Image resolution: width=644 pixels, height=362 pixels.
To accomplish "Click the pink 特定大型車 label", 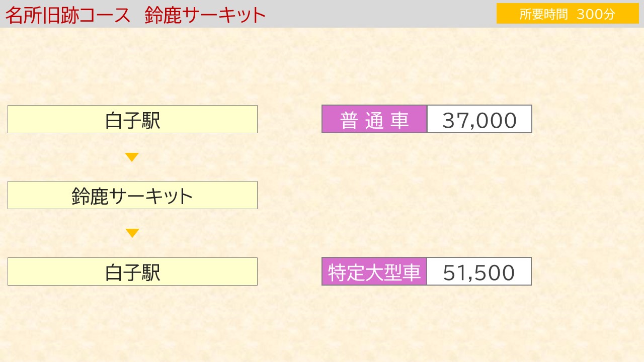I will pyautogui.click(x=374, y=271).
